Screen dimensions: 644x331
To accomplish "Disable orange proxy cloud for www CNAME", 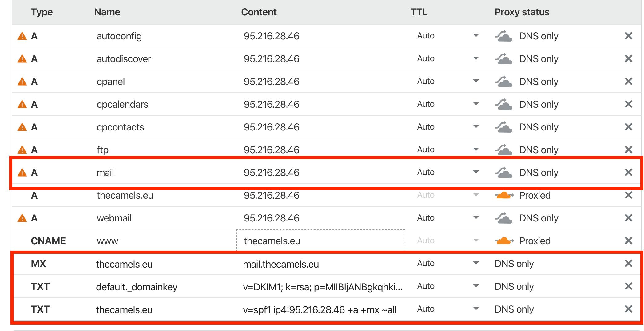I will coord(504,241).
